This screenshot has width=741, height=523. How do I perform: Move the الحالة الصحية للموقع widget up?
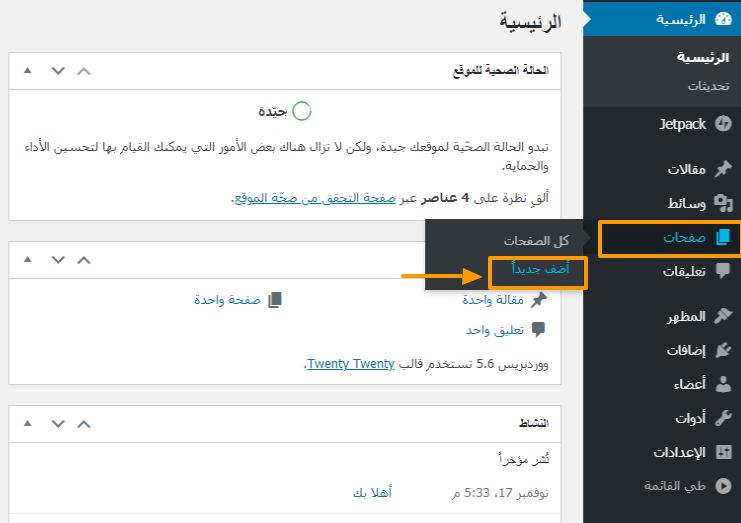84,71
